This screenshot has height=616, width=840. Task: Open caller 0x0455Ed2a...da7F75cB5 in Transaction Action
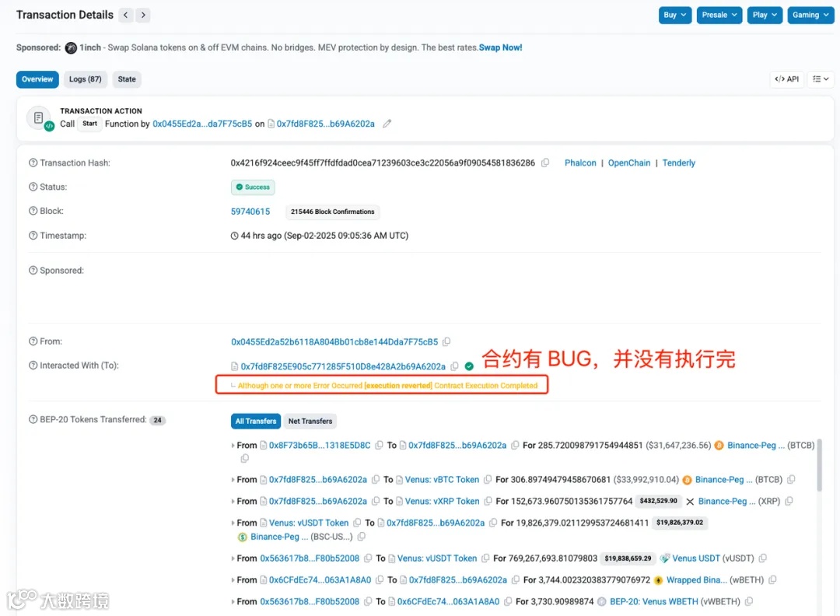click(x=202, y=124)
